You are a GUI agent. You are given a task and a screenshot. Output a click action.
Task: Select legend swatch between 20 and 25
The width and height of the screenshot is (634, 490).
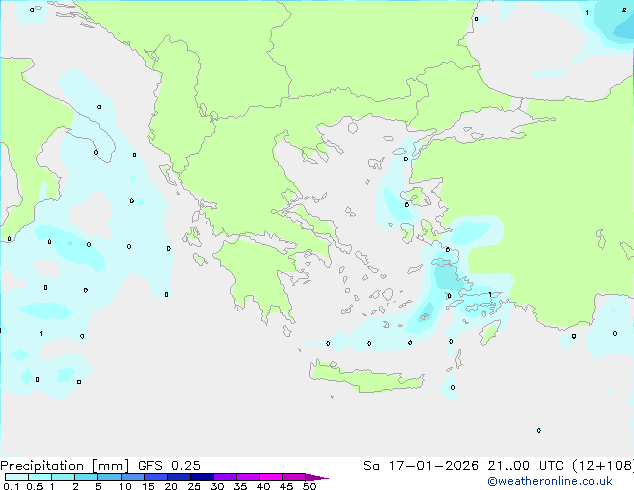coord(179,477)
